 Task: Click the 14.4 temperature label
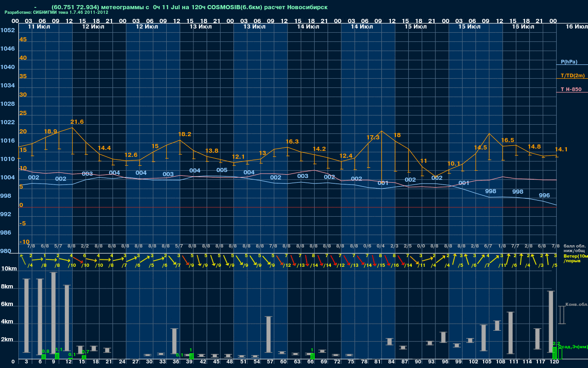tap(104, 148)
